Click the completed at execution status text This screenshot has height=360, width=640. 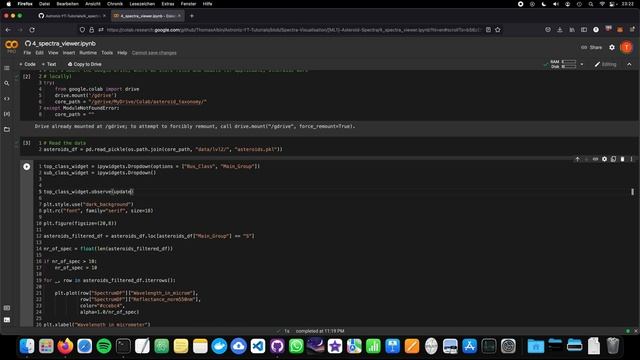320,331
